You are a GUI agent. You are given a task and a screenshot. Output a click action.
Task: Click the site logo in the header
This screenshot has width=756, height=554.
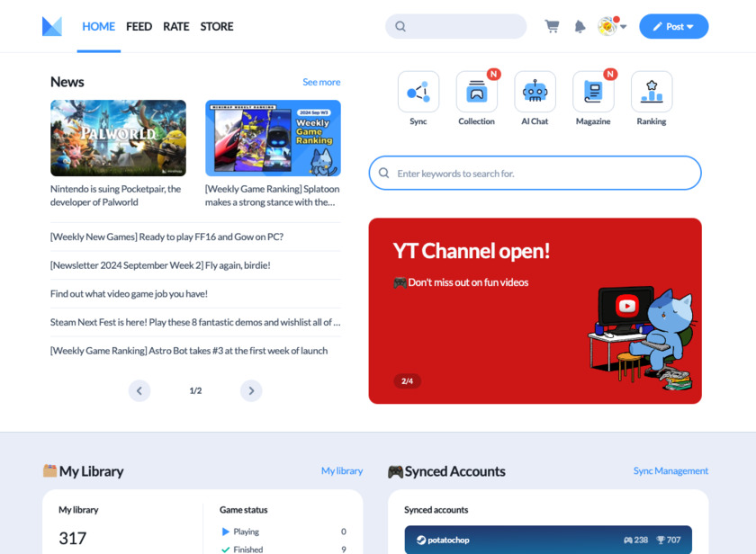pos(52,26)
